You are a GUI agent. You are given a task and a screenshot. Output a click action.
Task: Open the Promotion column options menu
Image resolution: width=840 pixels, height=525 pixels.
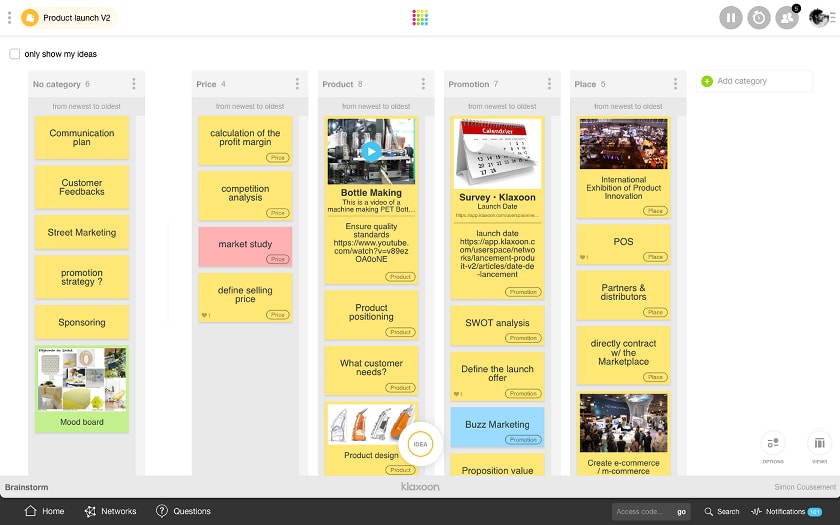(x=549, y=84)
